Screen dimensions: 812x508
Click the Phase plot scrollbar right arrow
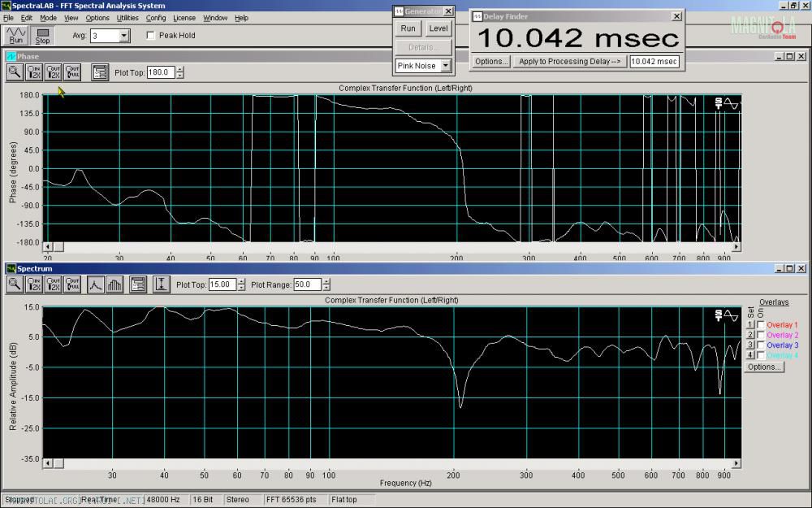(x=736, y=247)
